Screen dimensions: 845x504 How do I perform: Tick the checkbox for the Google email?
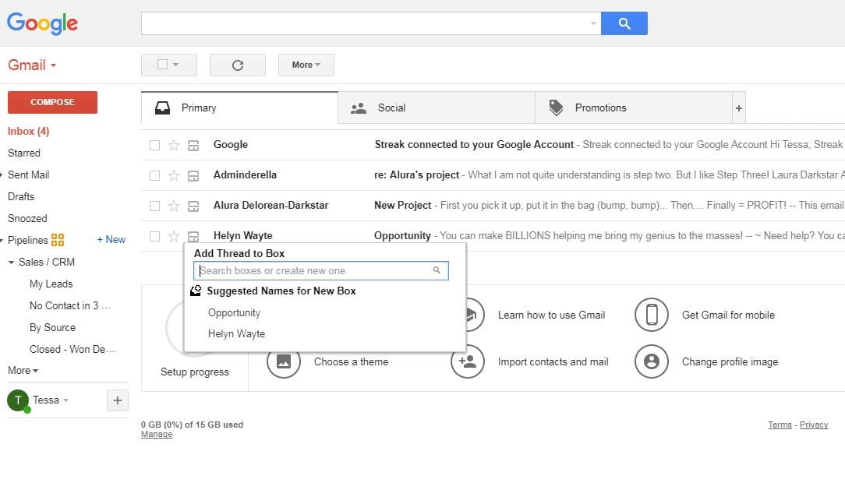pos(154,145)
